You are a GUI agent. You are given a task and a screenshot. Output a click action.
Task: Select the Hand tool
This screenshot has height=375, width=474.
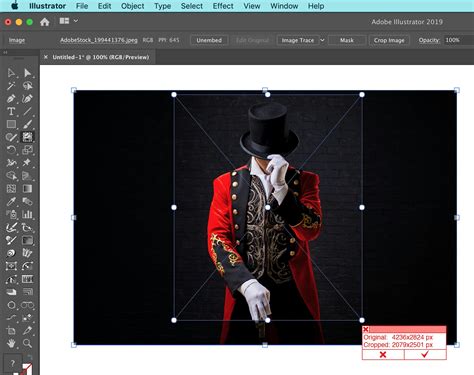pyautogui.click(x=11, y=343)
